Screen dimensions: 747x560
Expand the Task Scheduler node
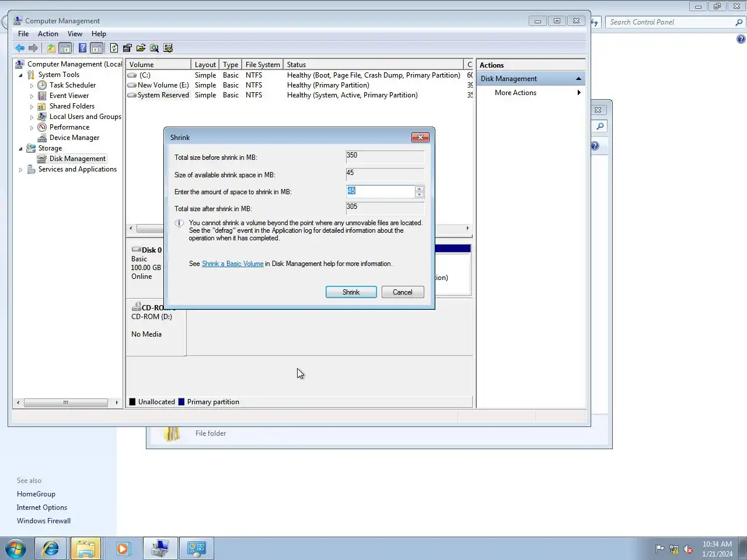pos(32,86)
